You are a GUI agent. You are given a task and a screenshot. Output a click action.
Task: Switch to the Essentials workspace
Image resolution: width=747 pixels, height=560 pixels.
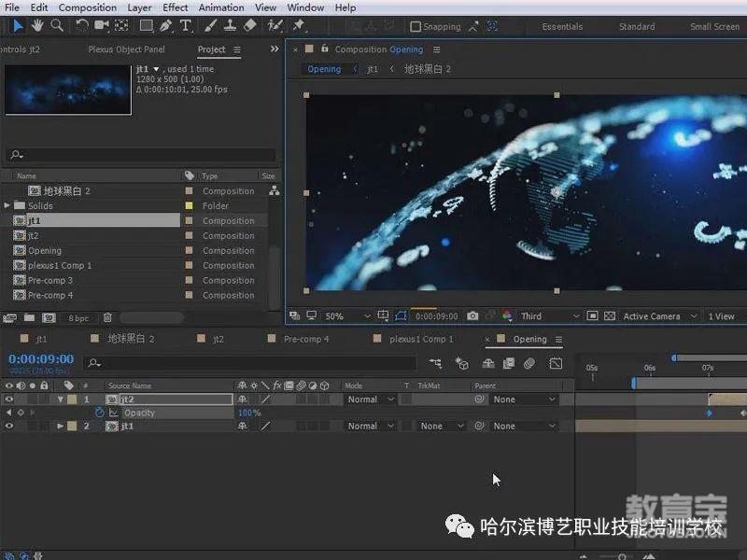tap(562, 27)
